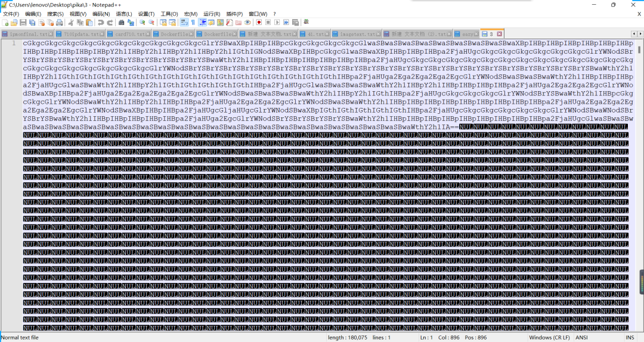Expand the 工具(O) menu
Screen dimensions: 644x342
pyautogui.click(x=169, y=14)
